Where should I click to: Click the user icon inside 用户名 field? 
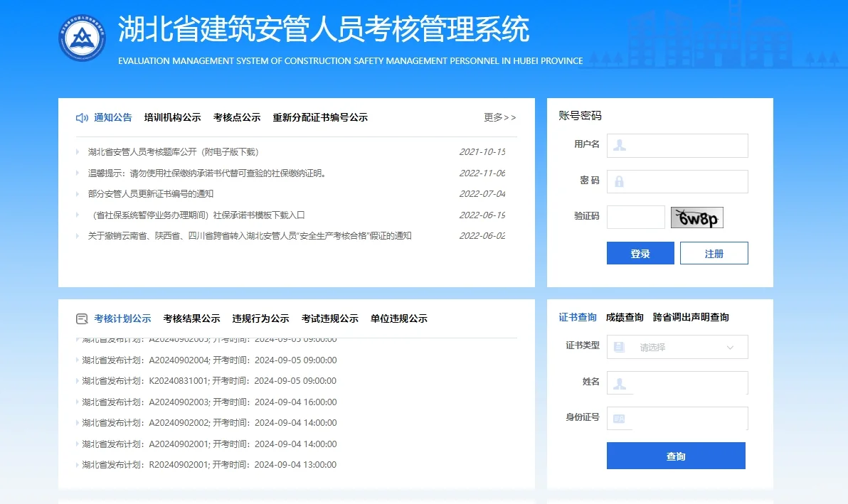[x=620, y=146]
